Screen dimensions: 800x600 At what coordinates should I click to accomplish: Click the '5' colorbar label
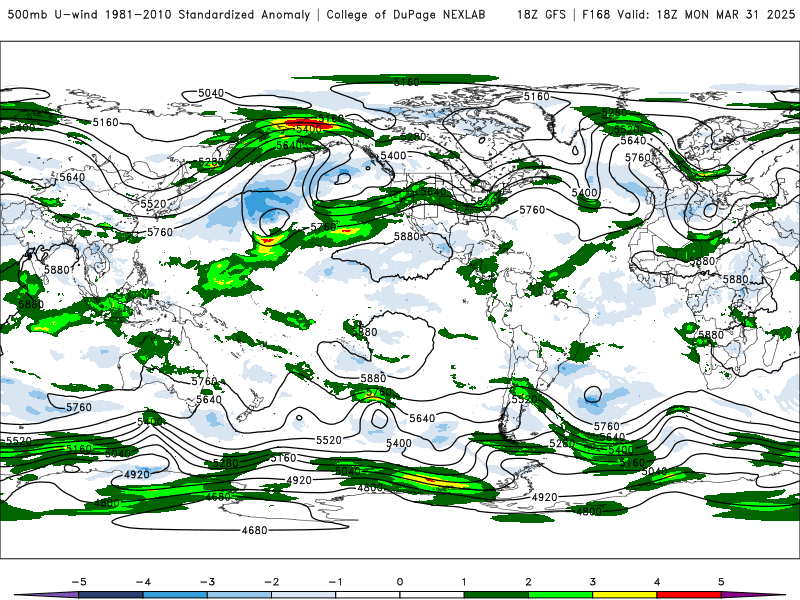721,582
